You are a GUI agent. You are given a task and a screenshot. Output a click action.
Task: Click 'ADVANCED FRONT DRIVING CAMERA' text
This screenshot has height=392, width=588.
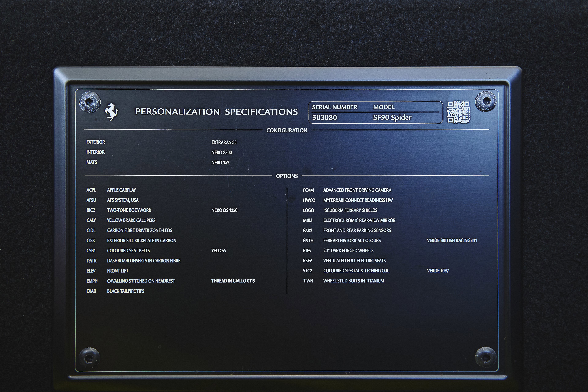pyautogui.click(x=357, y=190)
